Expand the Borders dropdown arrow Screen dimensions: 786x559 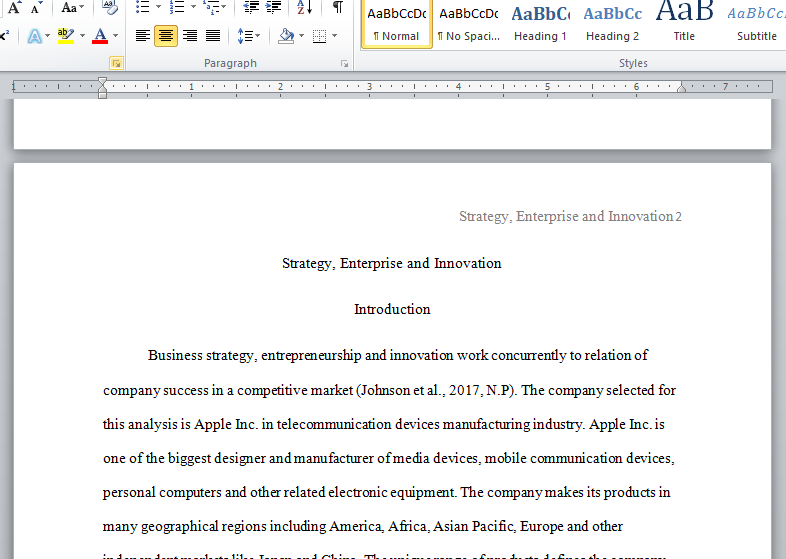334,36
